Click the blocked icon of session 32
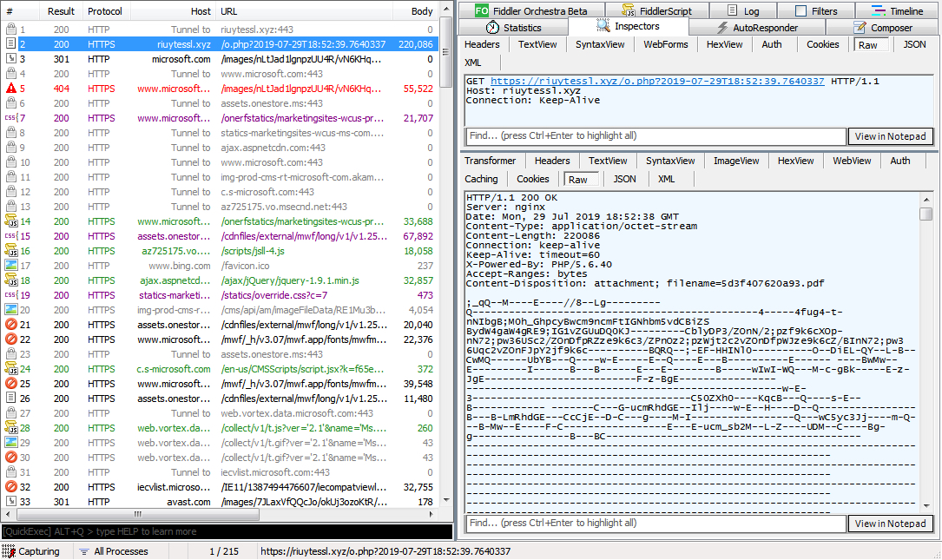This screenshot has width=942, height=560. tap(10, 487)
